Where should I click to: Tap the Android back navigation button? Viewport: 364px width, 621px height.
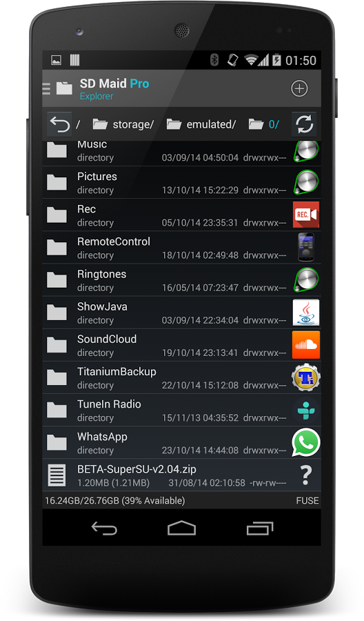[x=104, y=528]
